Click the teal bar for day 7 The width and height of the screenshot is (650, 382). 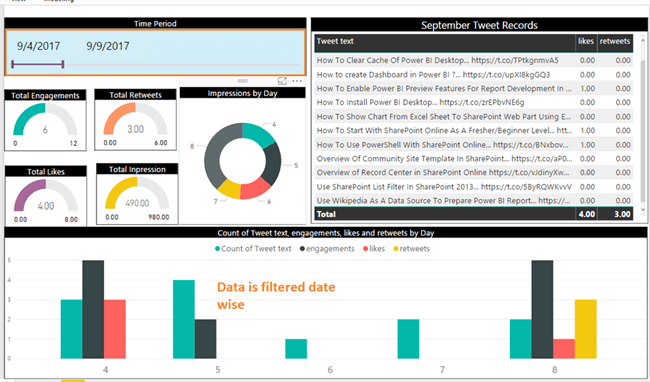tap(408, 339)
